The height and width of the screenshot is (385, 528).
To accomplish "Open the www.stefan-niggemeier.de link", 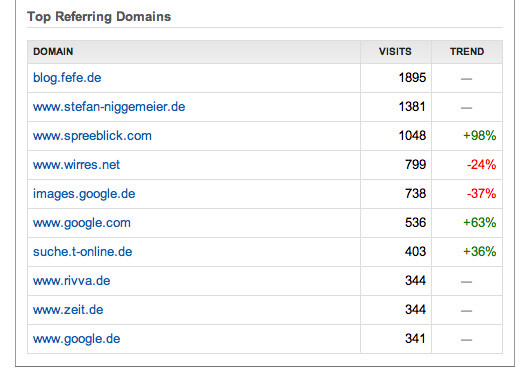I will pos(109,107).
